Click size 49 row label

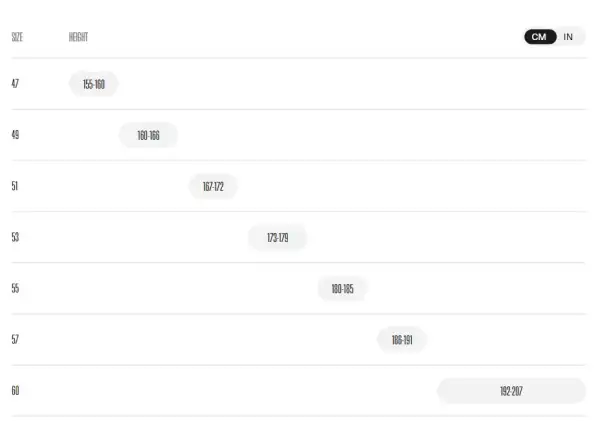(x=15, y=135)
